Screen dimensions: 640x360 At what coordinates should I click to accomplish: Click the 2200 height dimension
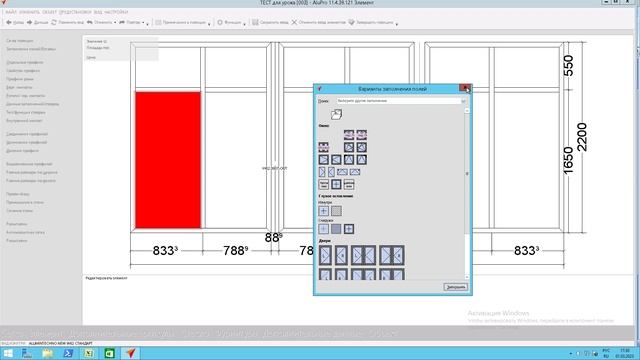tap(582, 137)
